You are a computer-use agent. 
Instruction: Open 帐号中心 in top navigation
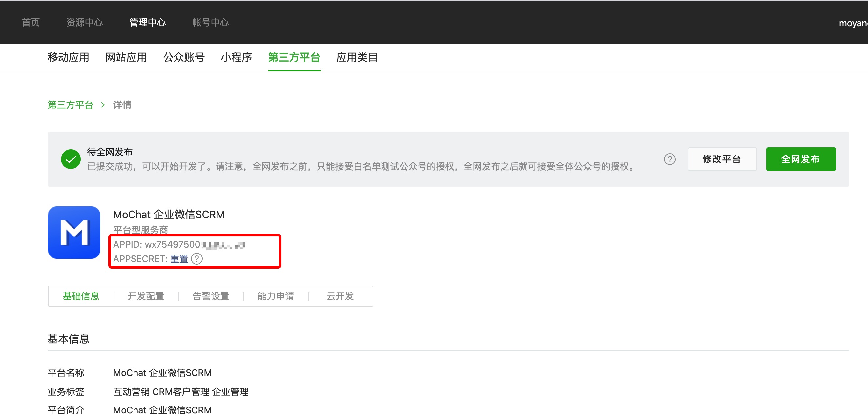coord(210,23)
